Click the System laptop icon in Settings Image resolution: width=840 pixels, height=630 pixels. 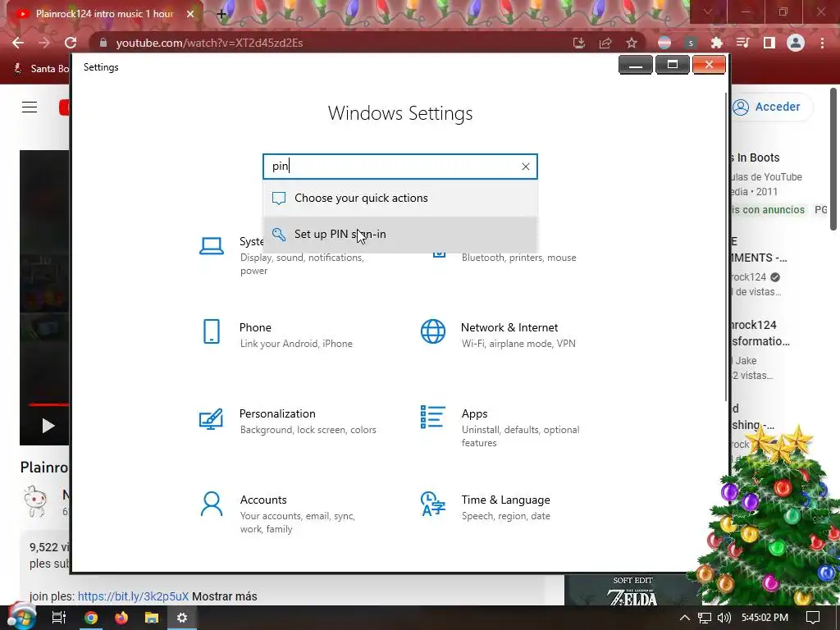[212, 246]
